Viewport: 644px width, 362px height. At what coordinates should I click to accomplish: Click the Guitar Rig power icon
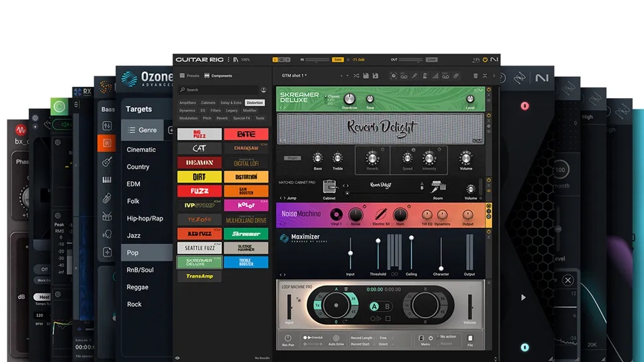pos(485,60)
